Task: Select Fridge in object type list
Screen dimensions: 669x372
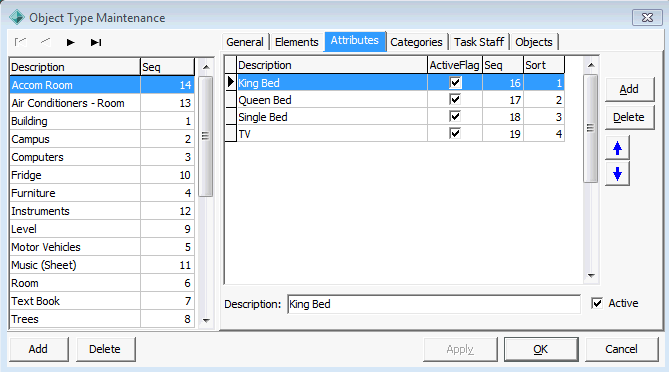Action: (x=102, y=175)
